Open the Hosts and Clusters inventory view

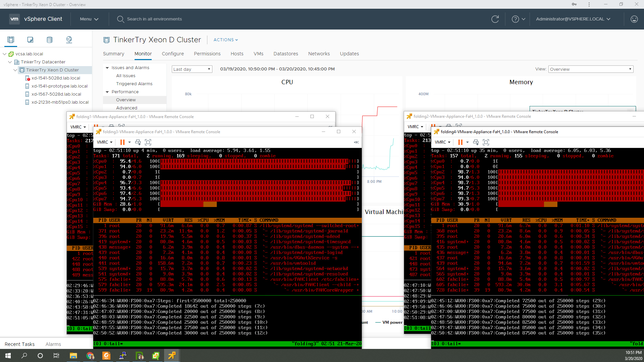11,40
